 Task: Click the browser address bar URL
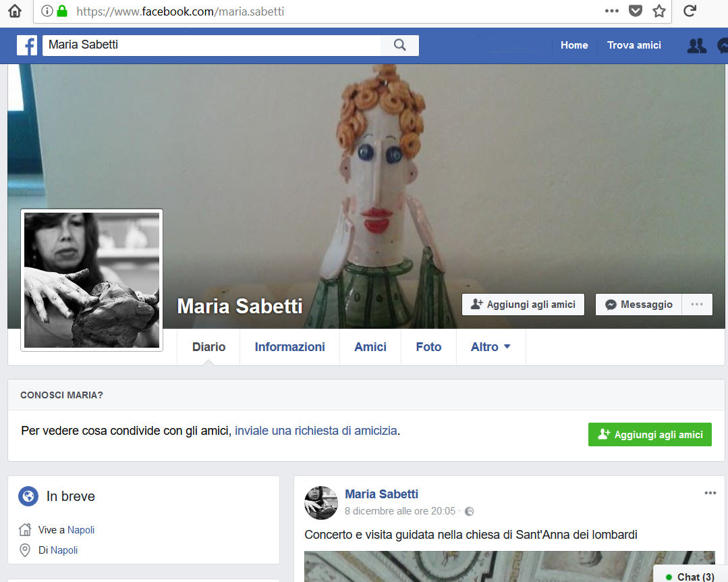pos(180,11)
